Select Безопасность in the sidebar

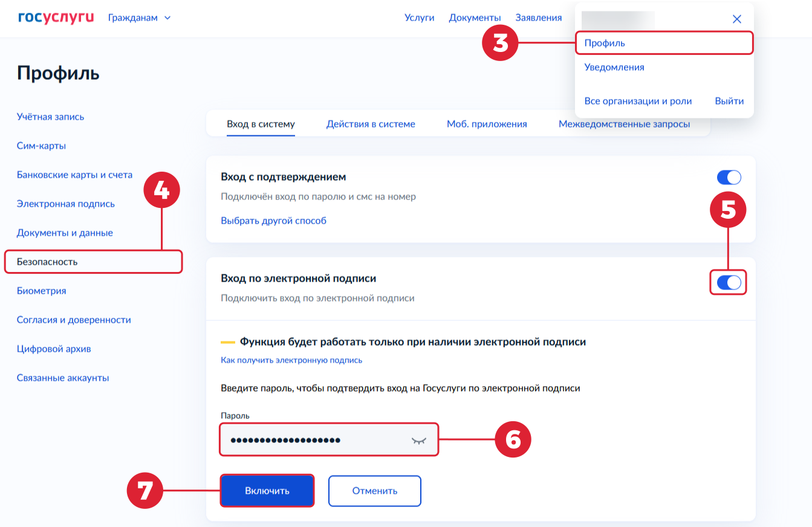(x=47, y=262)
